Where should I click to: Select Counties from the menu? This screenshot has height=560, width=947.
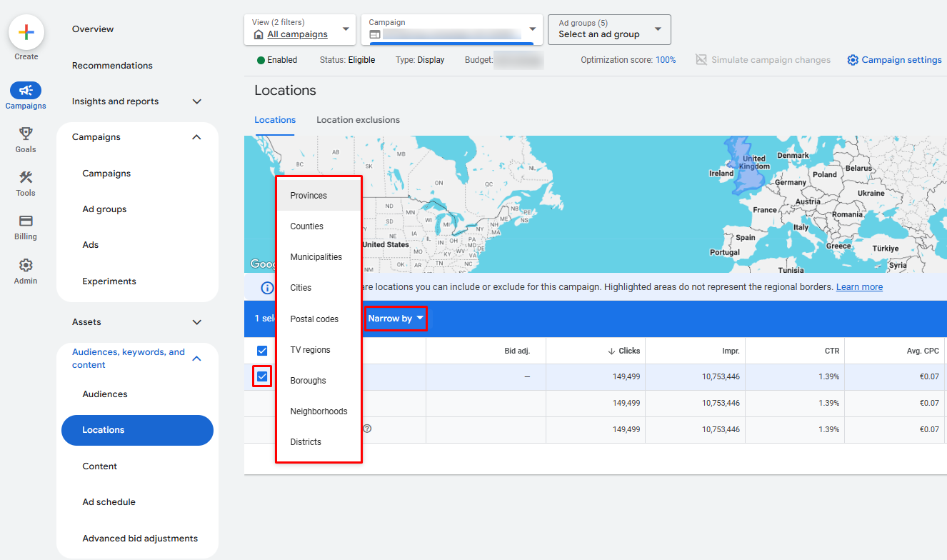tap(319, 226)
